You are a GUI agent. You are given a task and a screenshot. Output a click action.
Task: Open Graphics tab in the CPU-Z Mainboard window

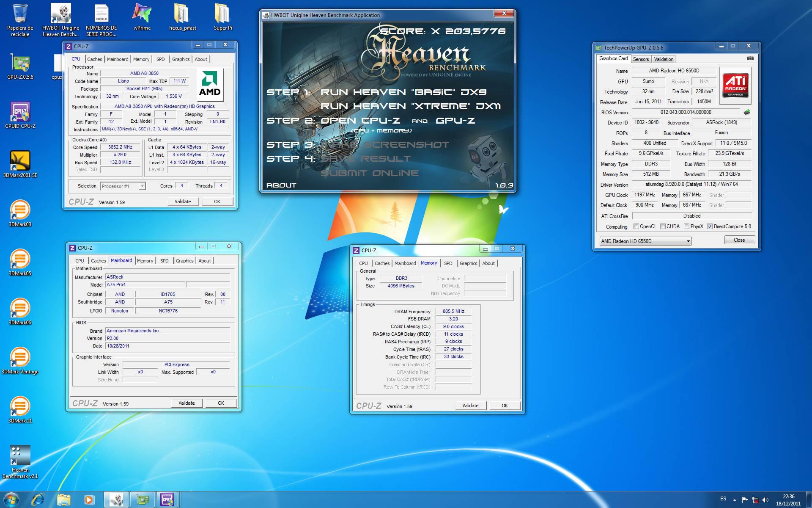184,261
